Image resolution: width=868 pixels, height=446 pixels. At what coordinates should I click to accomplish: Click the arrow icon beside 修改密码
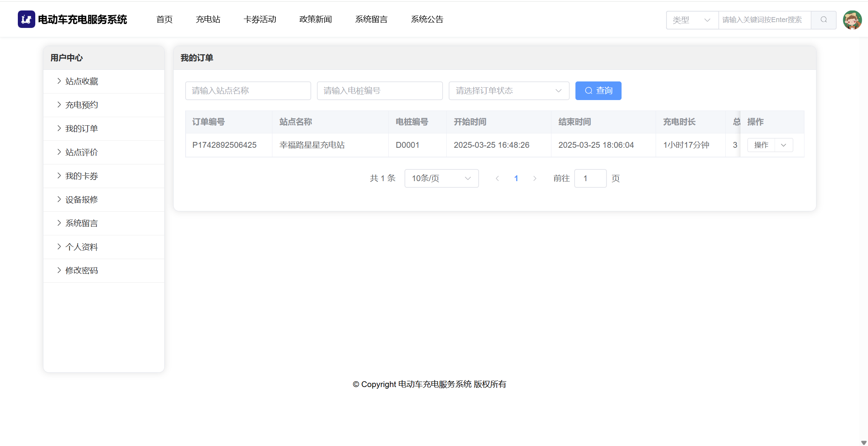click(x=59, y=270)
